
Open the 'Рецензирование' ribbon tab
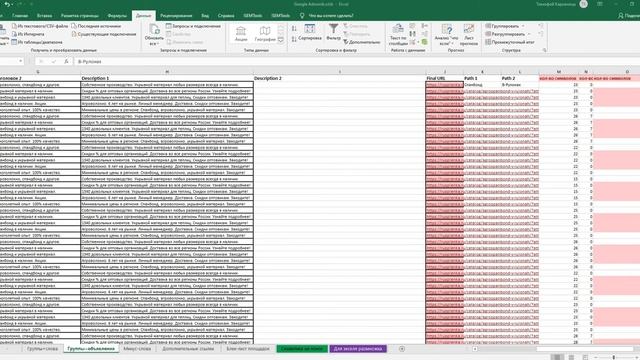tap(176, 16)
